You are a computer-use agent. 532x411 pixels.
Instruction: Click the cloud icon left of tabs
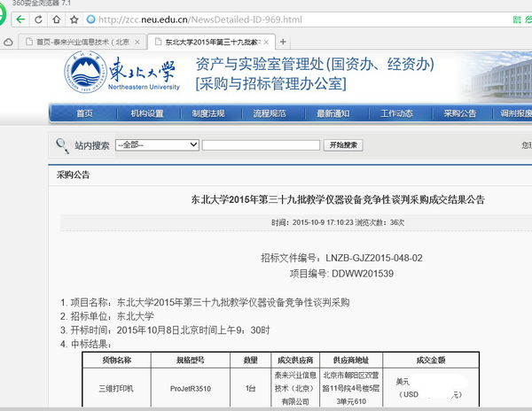(8, 42)
